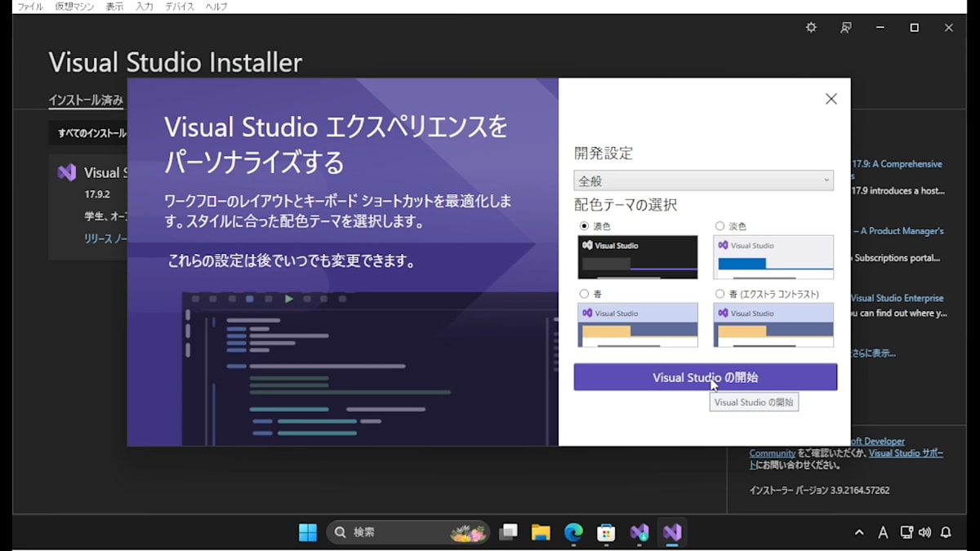The image size is (980, 551).
Task: Open the installer settings gear icon
Action: coord(810,27)
